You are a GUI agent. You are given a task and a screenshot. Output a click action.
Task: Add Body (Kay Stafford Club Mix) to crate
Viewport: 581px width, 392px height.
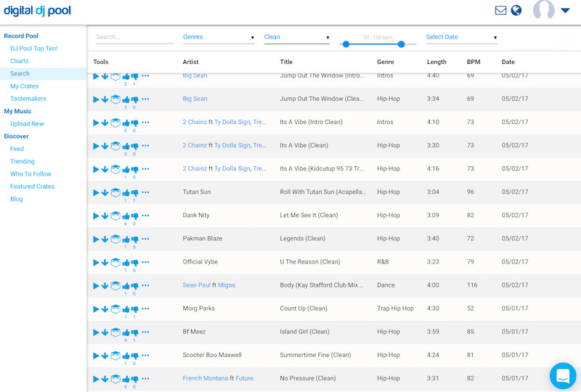click(x=115, y=286)
